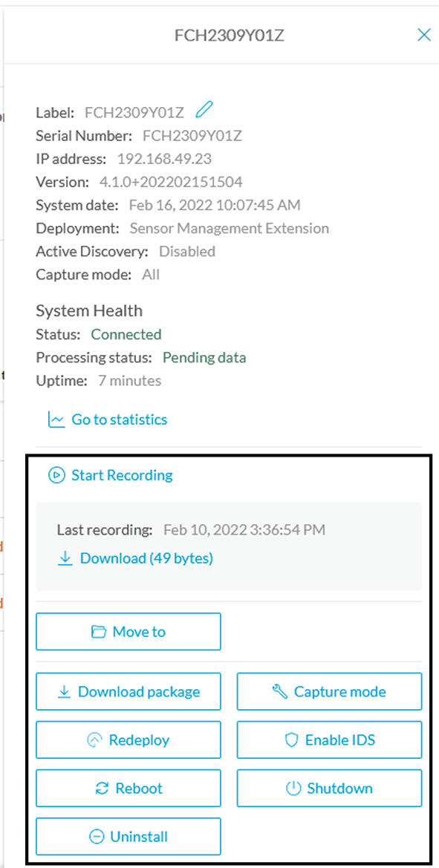The width and height of the screenshot is (439, 868).
Task: Click the download arrow icon in Download package
Action: click(64, 691)
